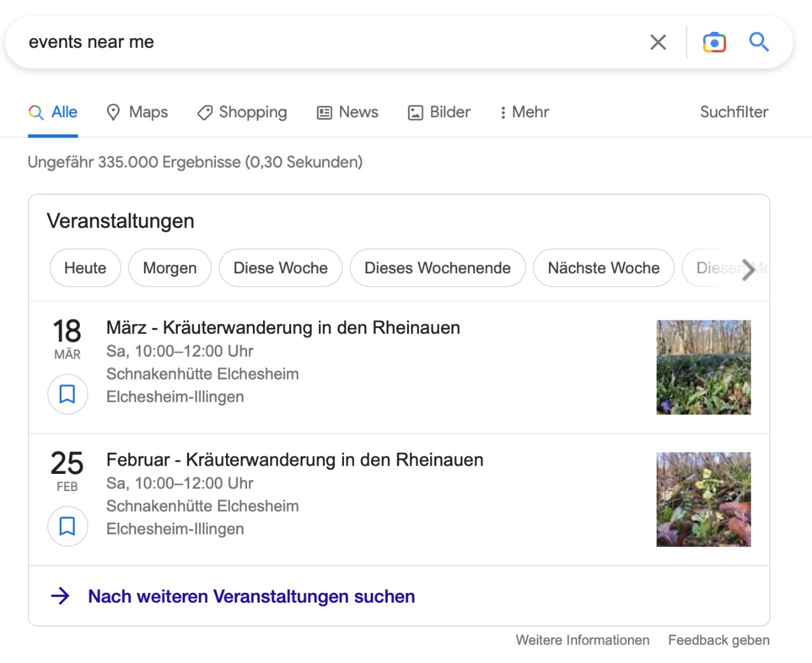Expand the Mehr menu
812x663 pixels.
pyautogui.click(x=524, y=112)
